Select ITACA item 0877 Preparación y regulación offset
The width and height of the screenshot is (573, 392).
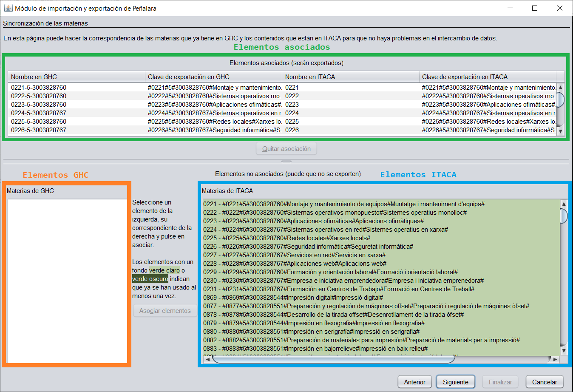point(381,306)
